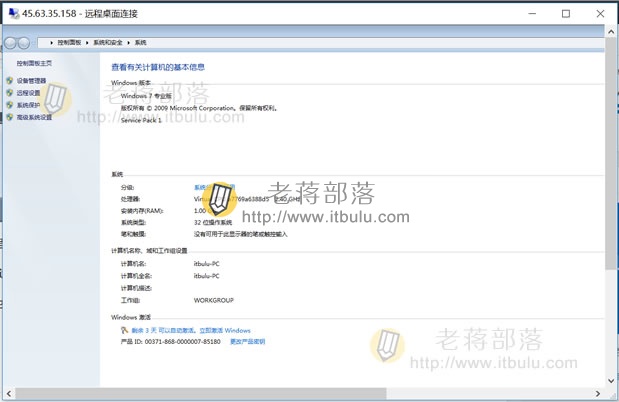Click the Back navigation arrow button

(10, 43)
